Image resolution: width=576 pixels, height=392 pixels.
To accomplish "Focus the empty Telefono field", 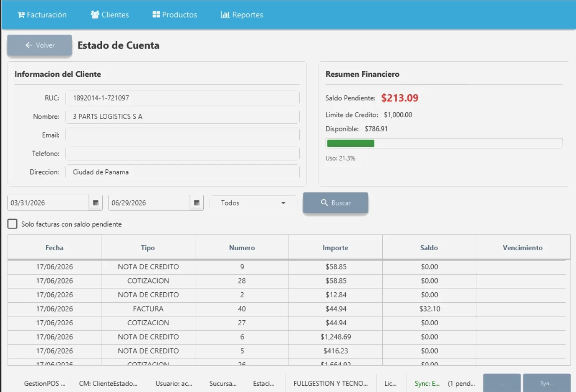I will point(182,153).
